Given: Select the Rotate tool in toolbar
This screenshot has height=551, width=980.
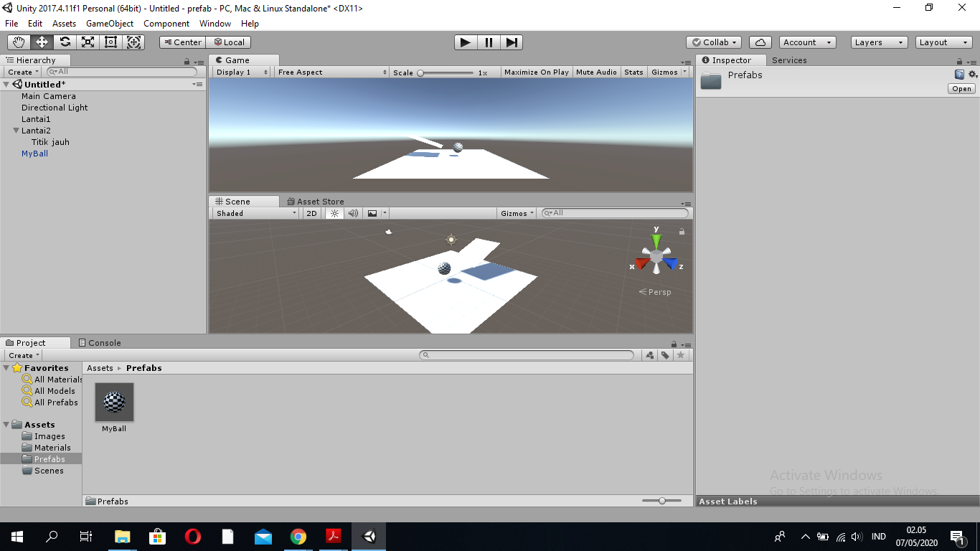Looking at the screenshot, I should (x=65, y=42).
